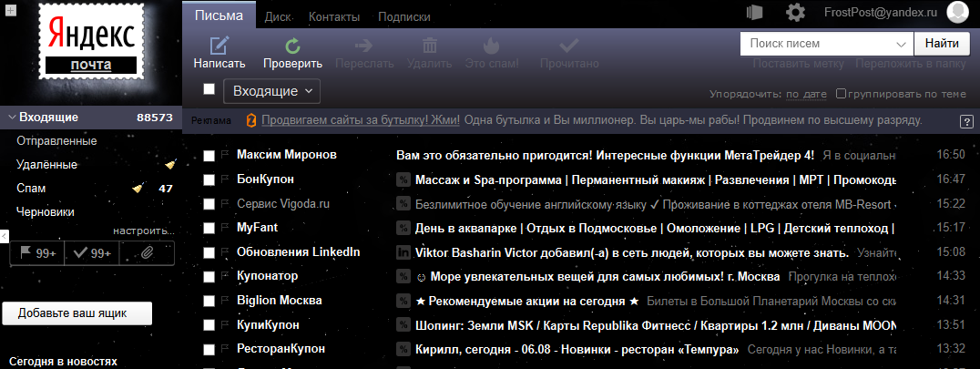Image resolution: width=980 pixels, height=369 pixels.
Task: Check the select-all messages checkbox
Action: (209, 89)
